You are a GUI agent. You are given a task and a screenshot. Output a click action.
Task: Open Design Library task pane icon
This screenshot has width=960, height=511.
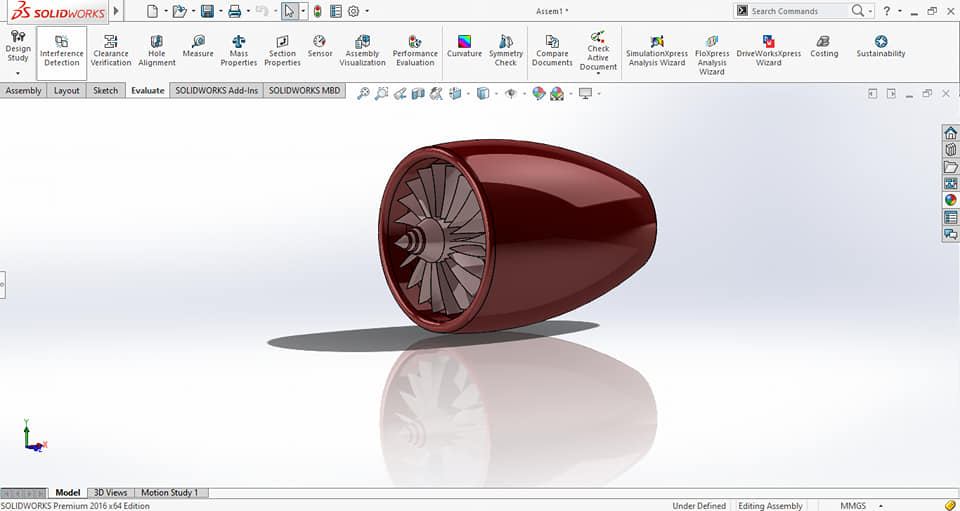[950, 149]
